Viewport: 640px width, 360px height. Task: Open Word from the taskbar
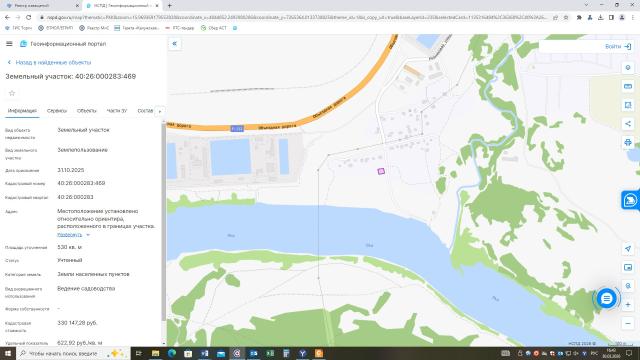pos(204,353)
